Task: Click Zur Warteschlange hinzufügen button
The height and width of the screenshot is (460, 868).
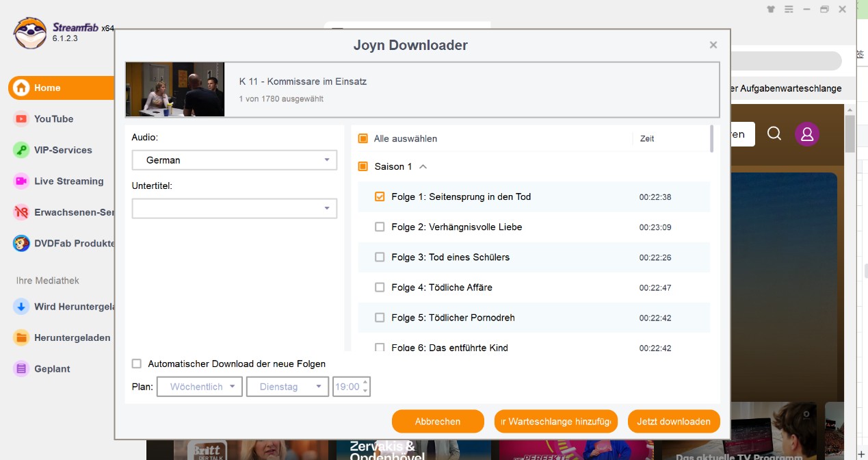Action: [556, 422]
